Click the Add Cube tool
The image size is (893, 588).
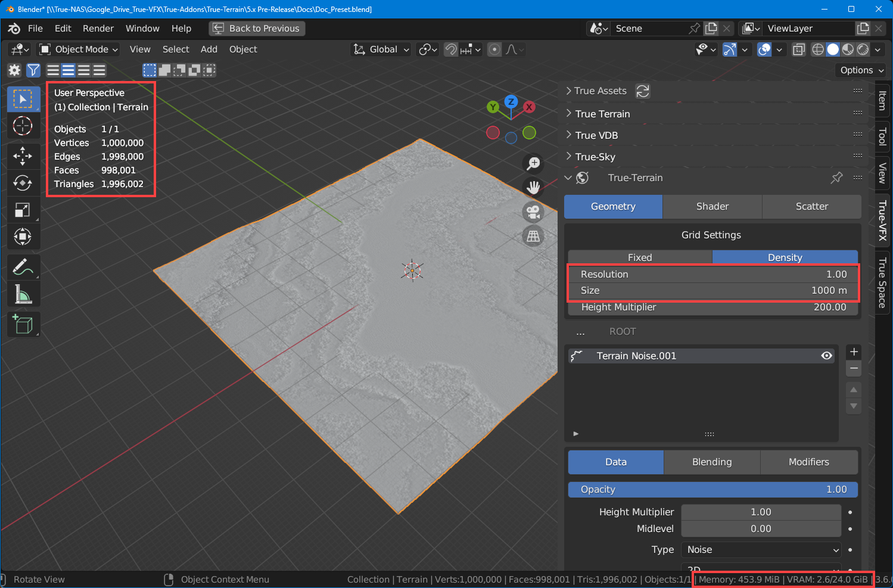[x=23, y=325]
